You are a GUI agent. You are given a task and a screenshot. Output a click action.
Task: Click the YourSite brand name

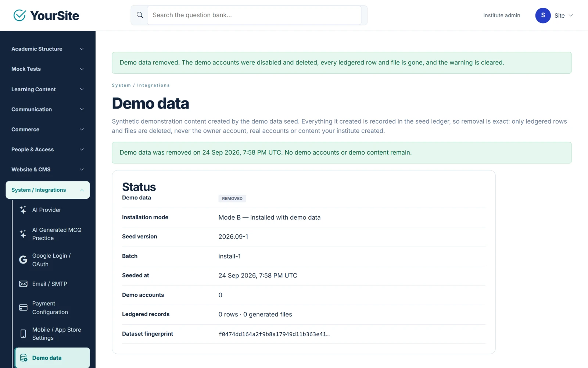[55, 15]
